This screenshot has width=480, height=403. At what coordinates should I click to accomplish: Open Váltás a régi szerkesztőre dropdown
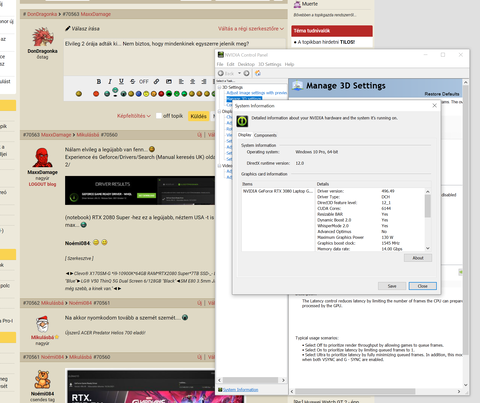pos(251,29)
